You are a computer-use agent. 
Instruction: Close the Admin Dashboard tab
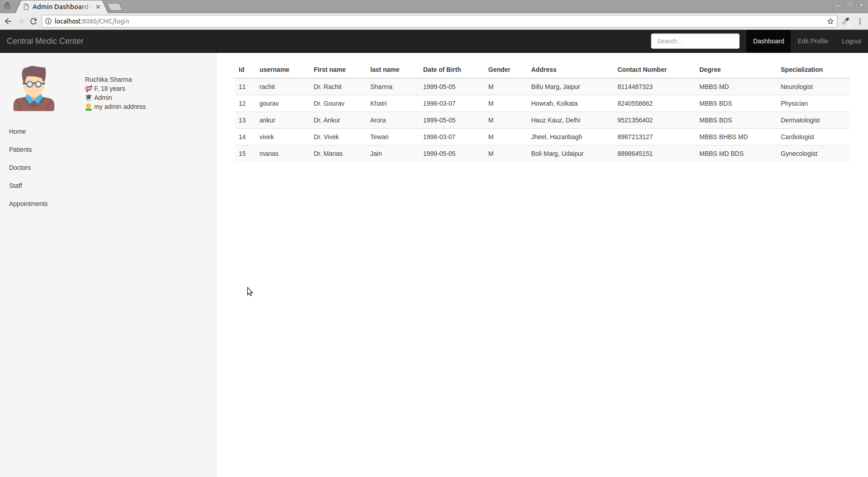tap(98, 7)
